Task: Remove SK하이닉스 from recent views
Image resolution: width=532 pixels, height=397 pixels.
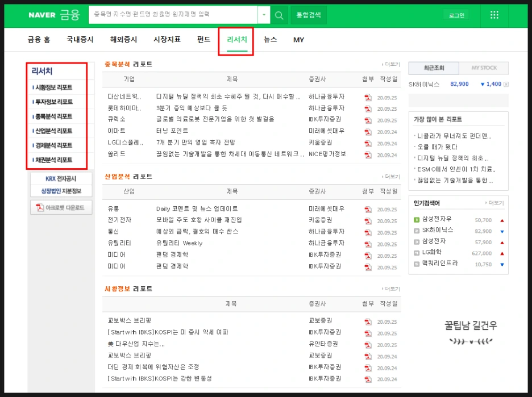Action: coord(506,85)
